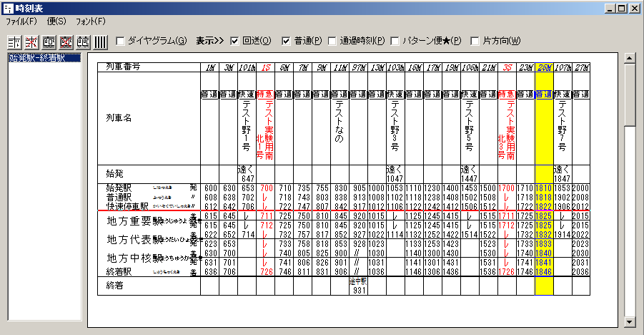Uncheck the 回送(O) checkbox
The image size is (644, 335).
point(234,40)
